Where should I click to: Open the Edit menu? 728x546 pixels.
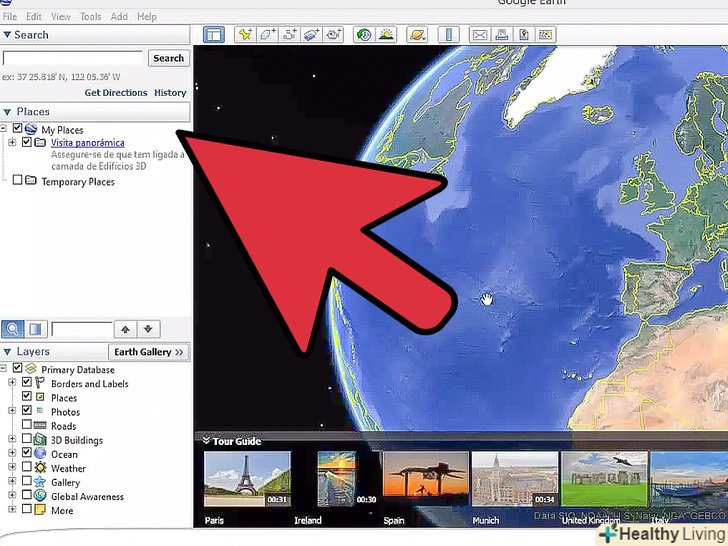point(34,17)
